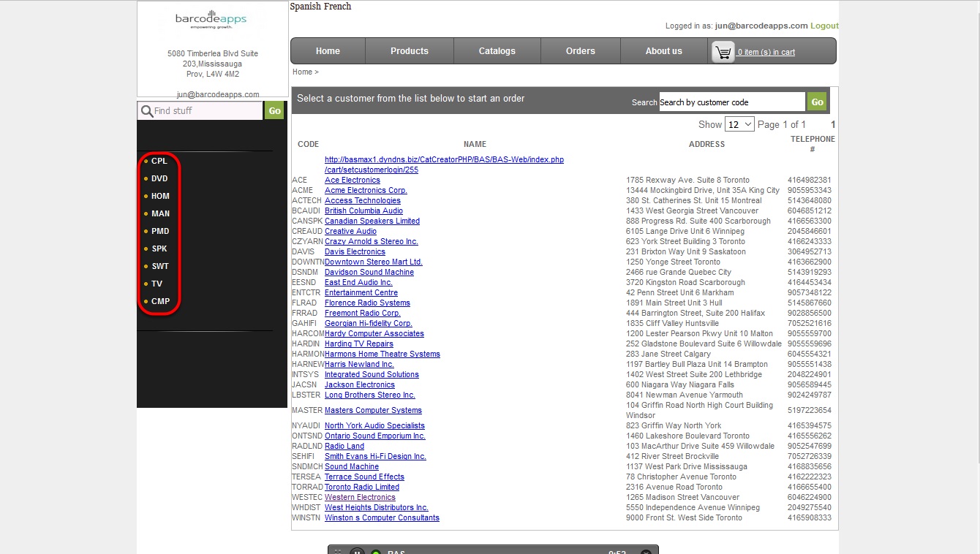Click the Go button beside Find stuff
The width and height of the screenshot is (980, 554).
pos(274,111)
